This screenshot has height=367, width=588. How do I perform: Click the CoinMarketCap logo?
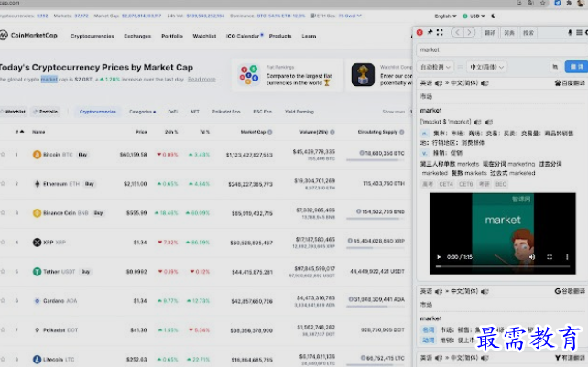29,36
